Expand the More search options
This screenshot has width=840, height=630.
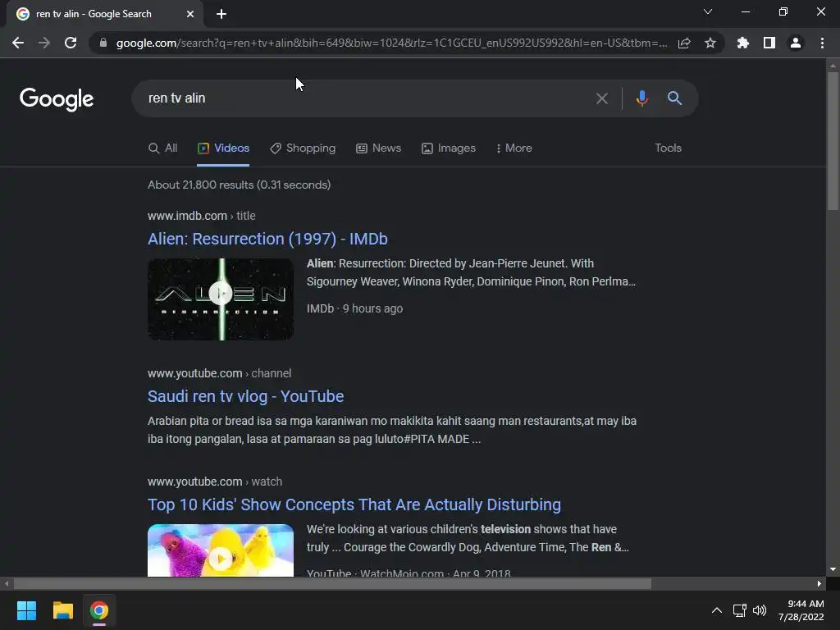pos(514,148)
